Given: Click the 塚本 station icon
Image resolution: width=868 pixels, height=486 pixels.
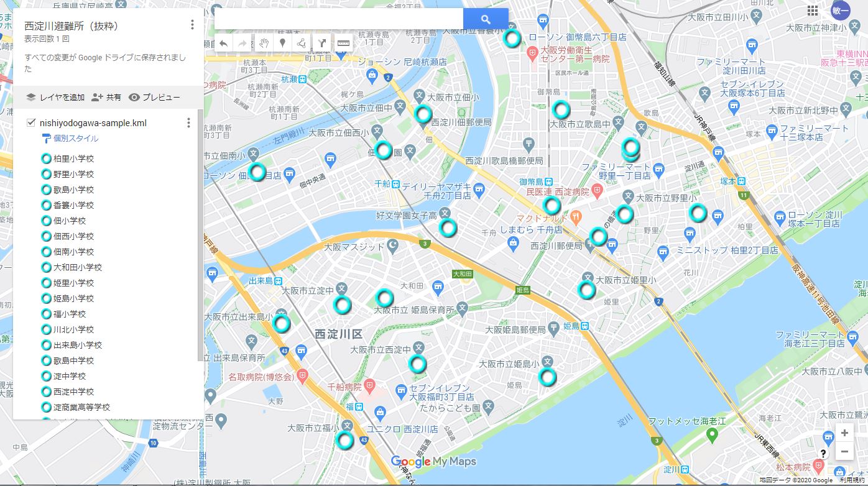Looking at the screenshot, I should point(741,181).
